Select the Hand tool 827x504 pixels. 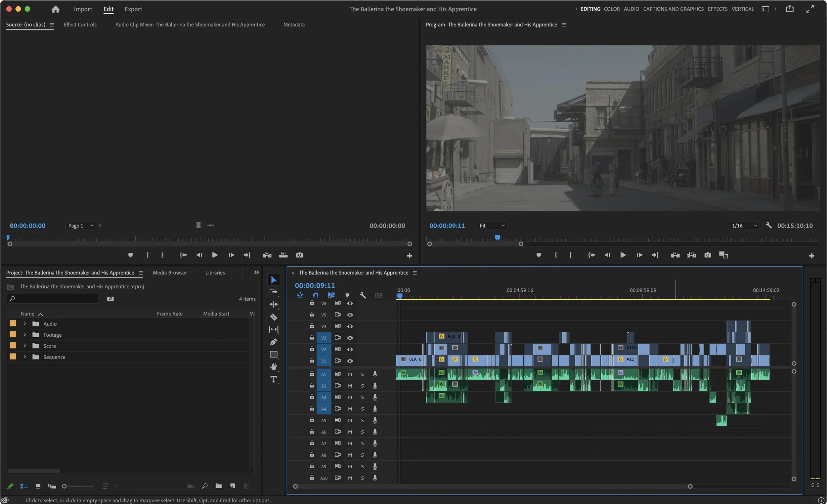[x=274, y=367]
